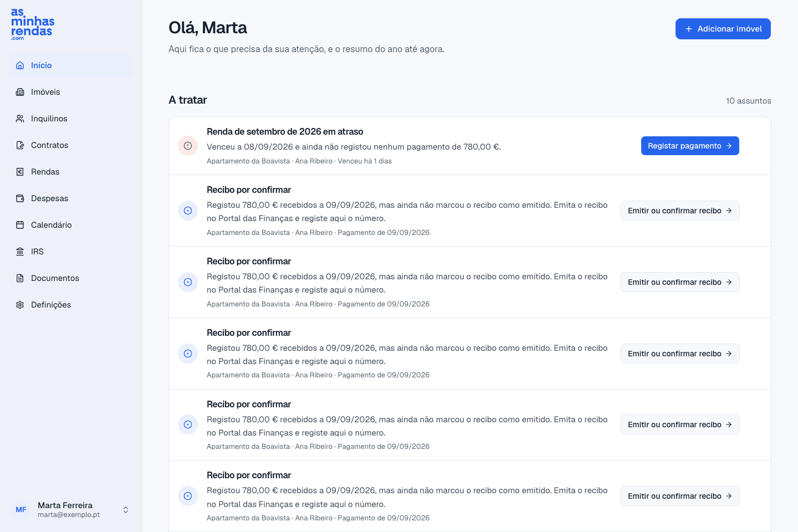Click the IRS bank building icon
Screen dimensions: 798x532
pyautogui.click(x=20, y=252)
